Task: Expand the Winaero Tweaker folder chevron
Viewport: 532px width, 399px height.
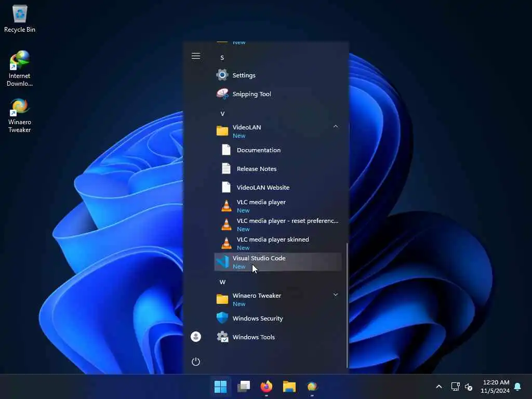Action: click(335, 295)
